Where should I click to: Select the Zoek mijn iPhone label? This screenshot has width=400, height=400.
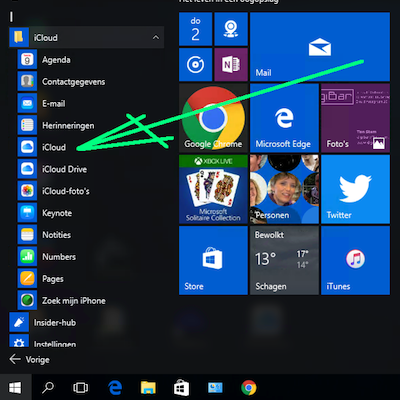click(x=74, y=301)
